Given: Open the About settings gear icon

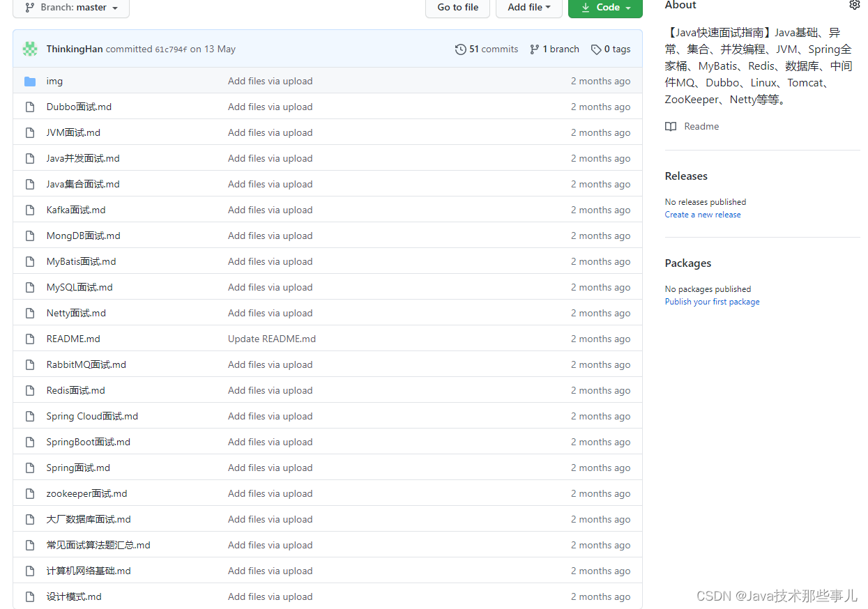Looking at the screenshot, I should pyautogui.click(x=854, y=5).
